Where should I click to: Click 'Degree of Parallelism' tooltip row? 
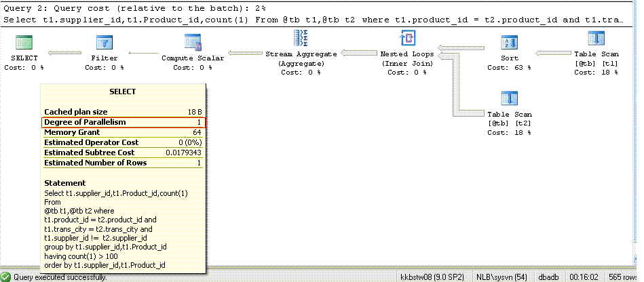pyautogui.click(x=123, y=122)
